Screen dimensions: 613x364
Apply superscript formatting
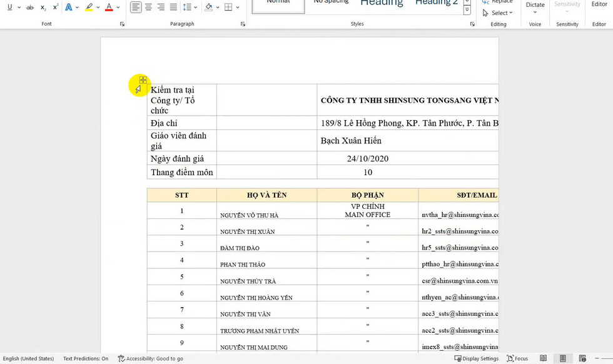tap(56, 8)
